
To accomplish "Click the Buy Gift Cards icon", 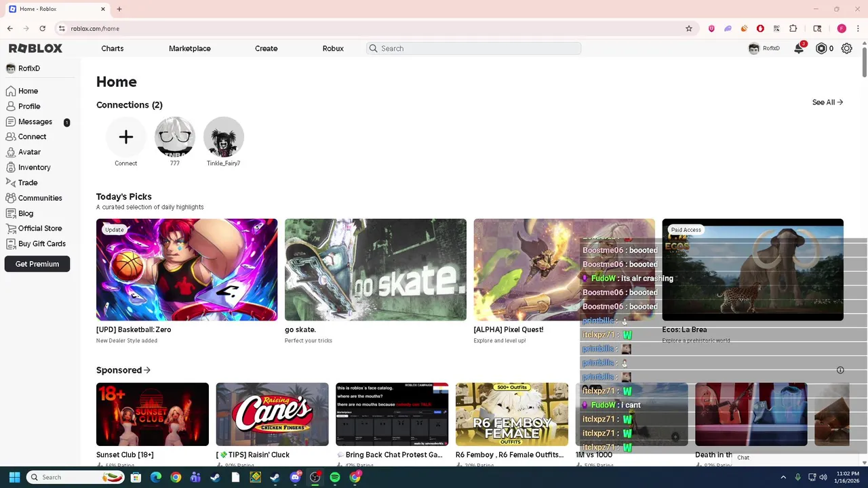I will [x=11, y=243].
